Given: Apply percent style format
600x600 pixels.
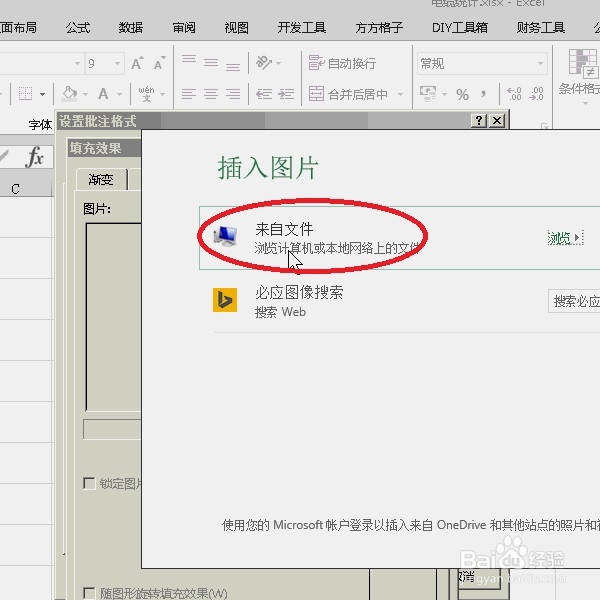Looking at the screenshot, I should (x=462, y=94).
